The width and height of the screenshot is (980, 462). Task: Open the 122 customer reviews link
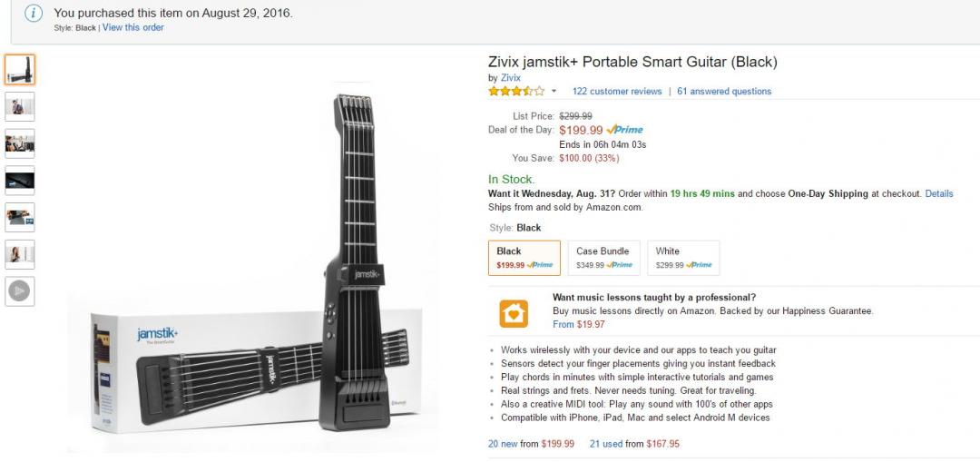point(617,92)
